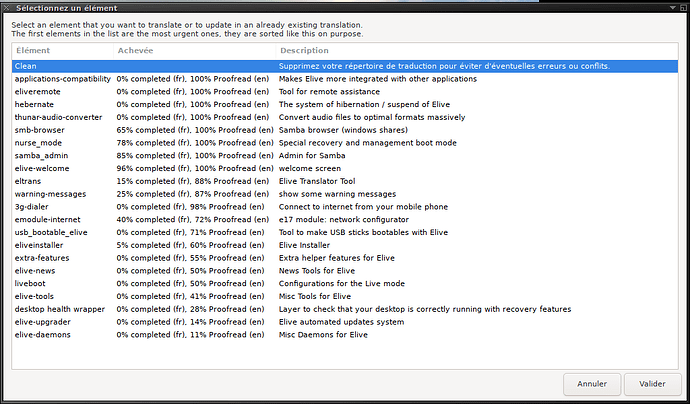
Task: Click the '85% completed (fr), 100% Proofread (en)' cell
Action: click(x=195, y=156)
